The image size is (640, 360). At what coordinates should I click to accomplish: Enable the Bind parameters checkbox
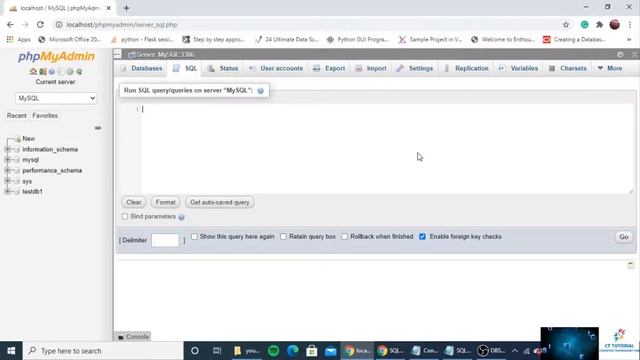125,216
